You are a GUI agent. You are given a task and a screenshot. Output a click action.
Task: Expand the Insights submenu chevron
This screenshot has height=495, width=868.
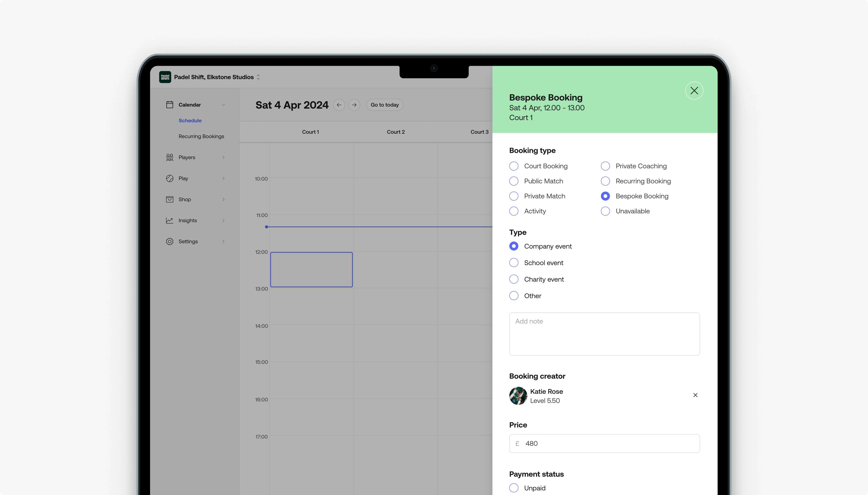click(223, 221)
